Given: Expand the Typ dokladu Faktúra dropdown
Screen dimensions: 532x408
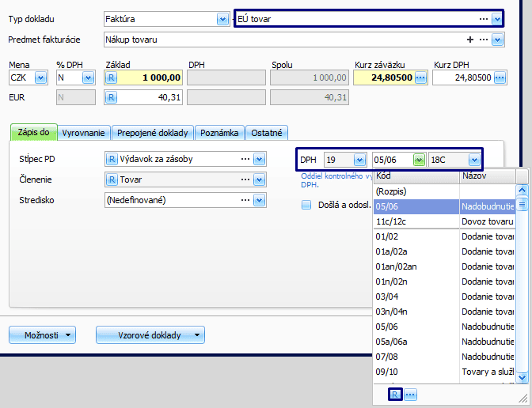Looking at the screenshot, I should click(x=222, y=18).
